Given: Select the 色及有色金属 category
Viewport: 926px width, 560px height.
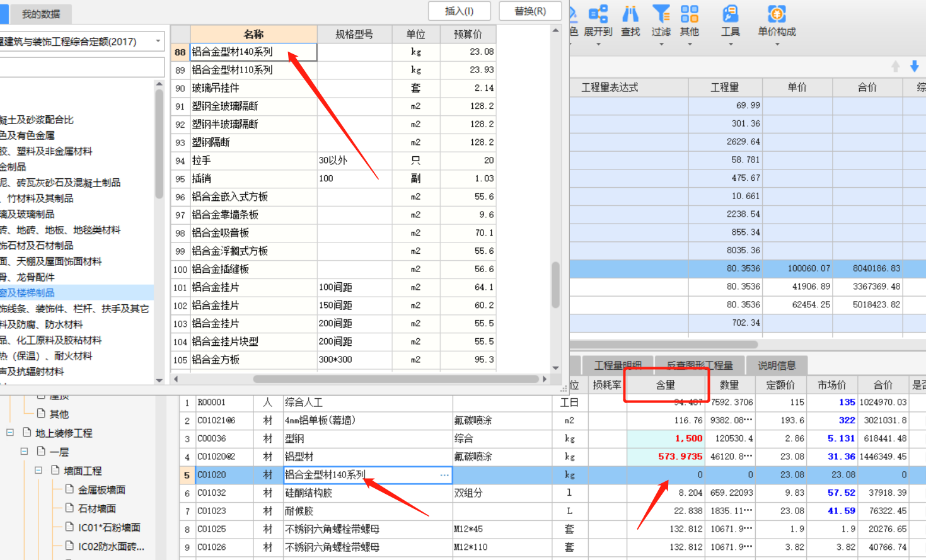Looking at the screenshot, I should [x=27, y=135].
